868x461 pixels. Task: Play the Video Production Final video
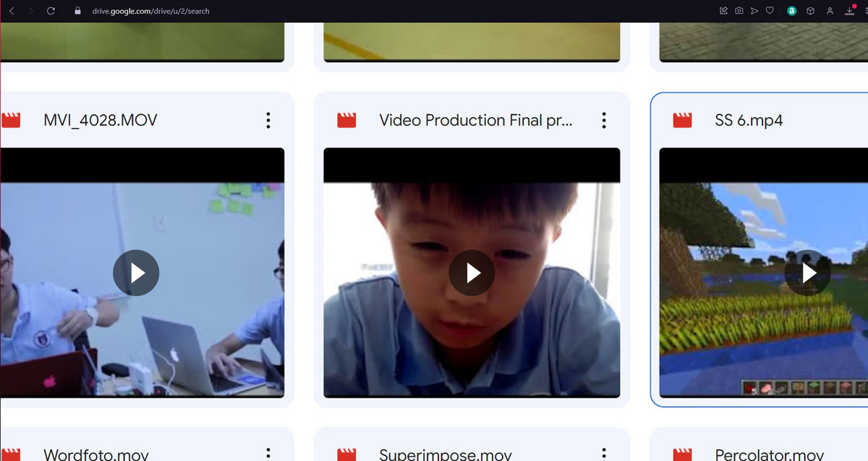(472, 272)
